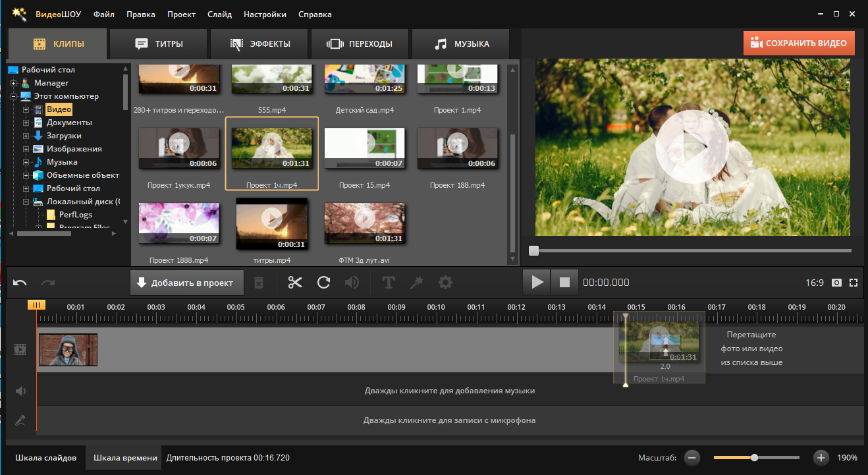Collapse the Этот компьютер tree node
This screenshot has width=868, height=475.
13,96
